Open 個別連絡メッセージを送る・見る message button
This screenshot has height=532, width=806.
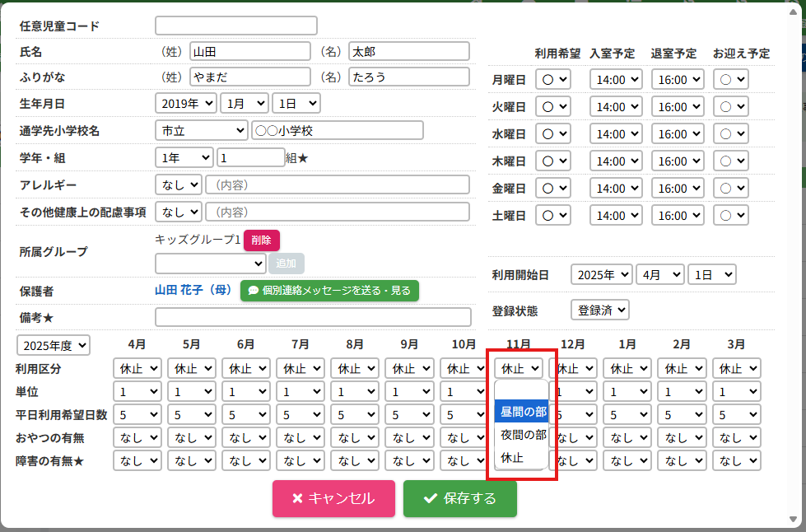329,291
